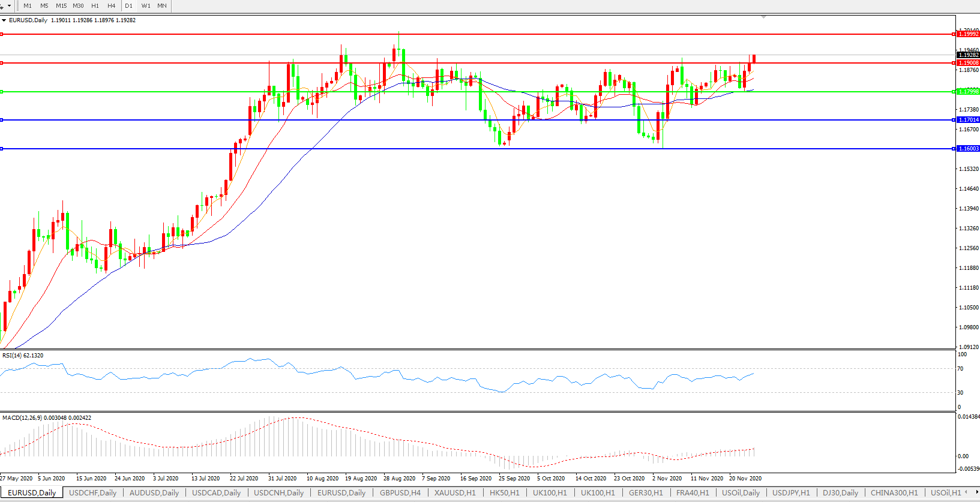Image resolution: width=980 pixels, height=502 pixels.
Task: Switch to the XAUUSD,H1 chart tab
Action: tap(455, 493)
